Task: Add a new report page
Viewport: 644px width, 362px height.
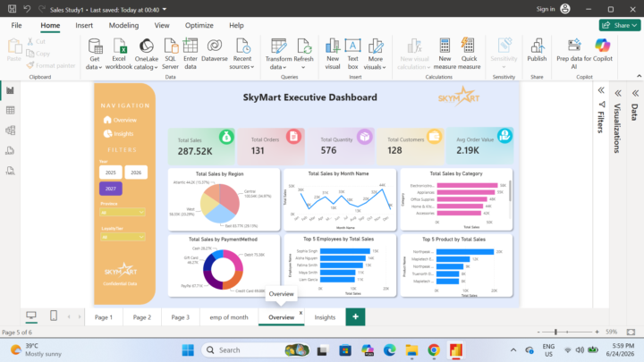Action: [x=355, y=316]
